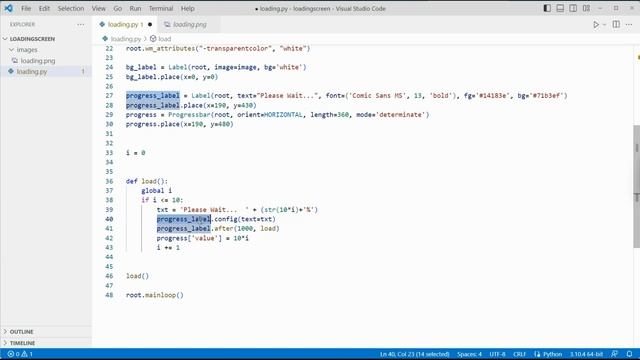Run Python file play button
Screen dimensions: 640x360
(596, 24)
